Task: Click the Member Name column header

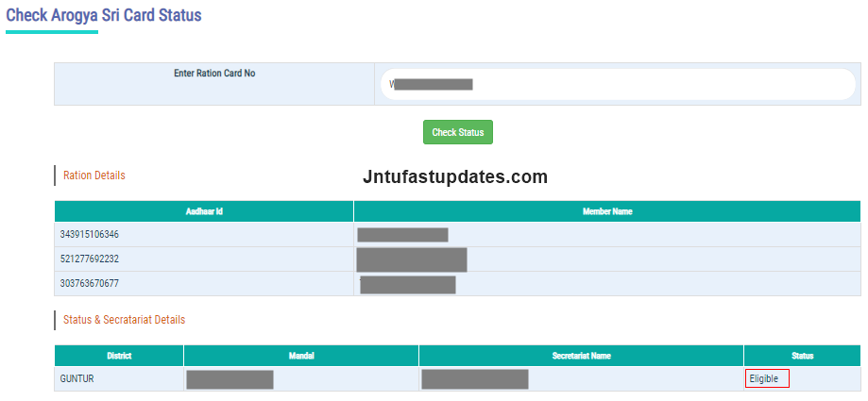Action: click(x=607, y=211)
